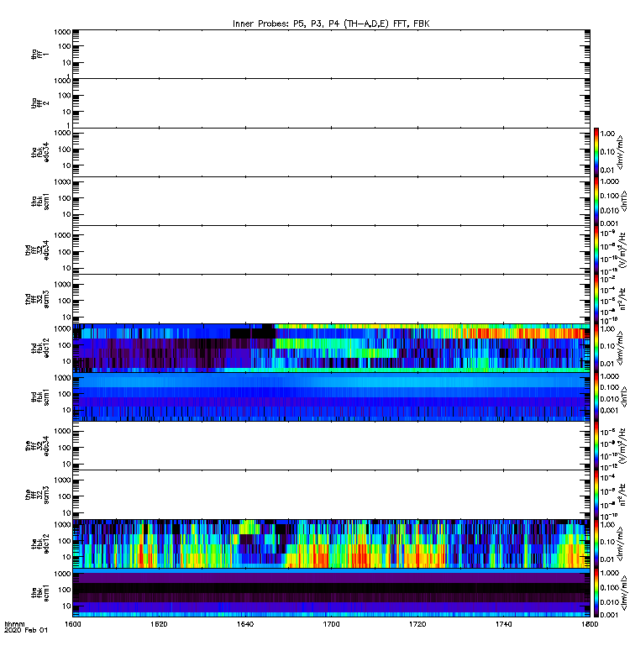The height and width of the screenshot is (672, 630).
Task: Click the color bar beside the fbk scm1 panel
Action: [596, 593]
